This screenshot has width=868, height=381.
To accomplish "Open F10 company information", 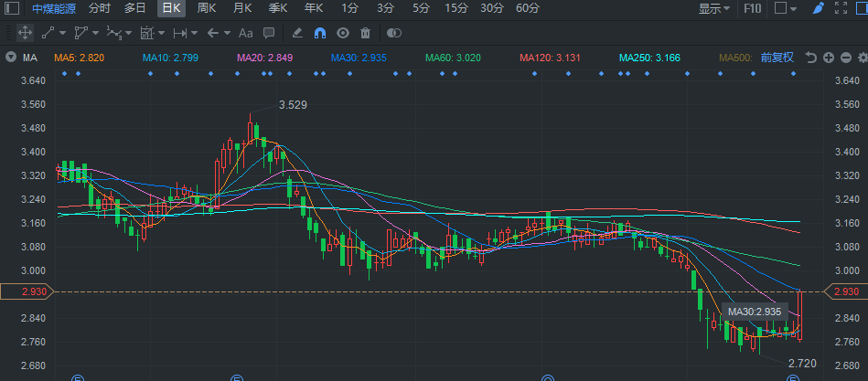I will click(x=752, y=8).
